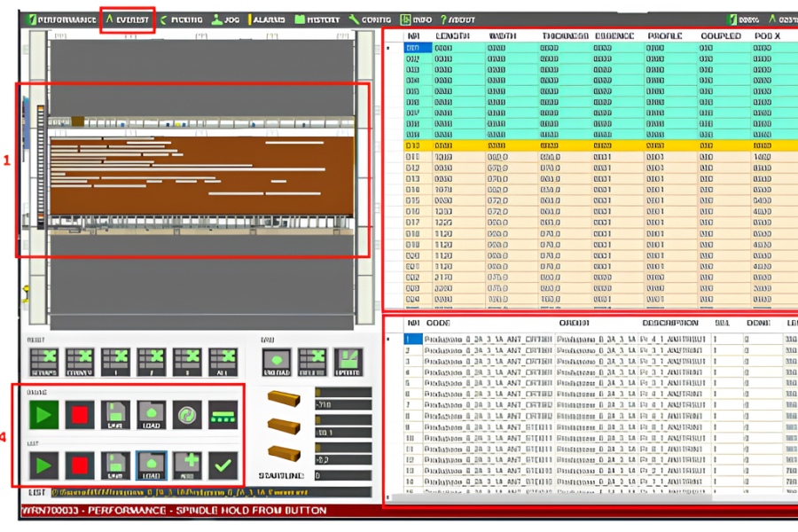Click the value field beside bottom wood piece
798x532 pixels.
point(343,460)
